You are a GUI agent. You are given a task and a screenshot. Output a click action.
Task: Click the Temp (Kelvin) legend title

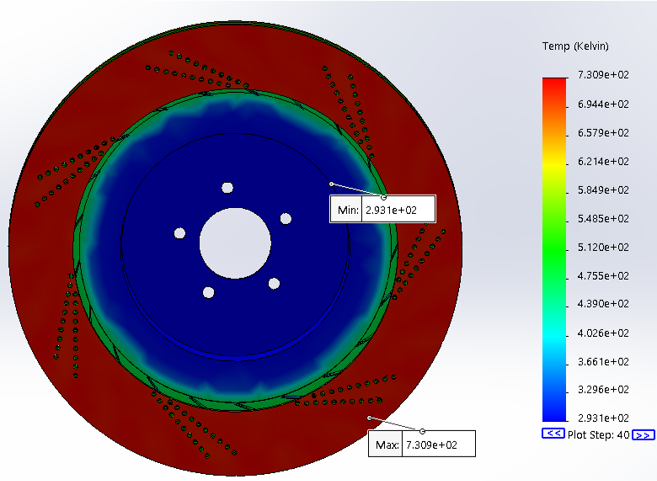coord(575,46)
